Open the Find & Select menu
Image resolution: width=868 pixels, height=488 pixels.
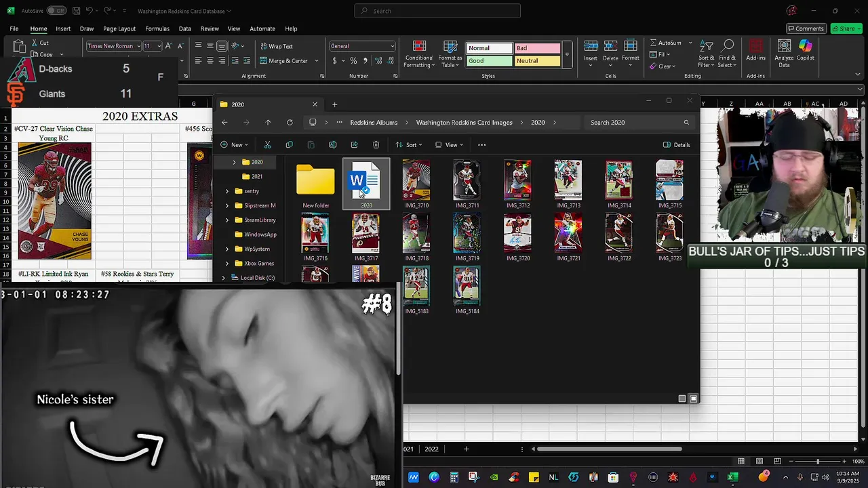pos(727,54)
